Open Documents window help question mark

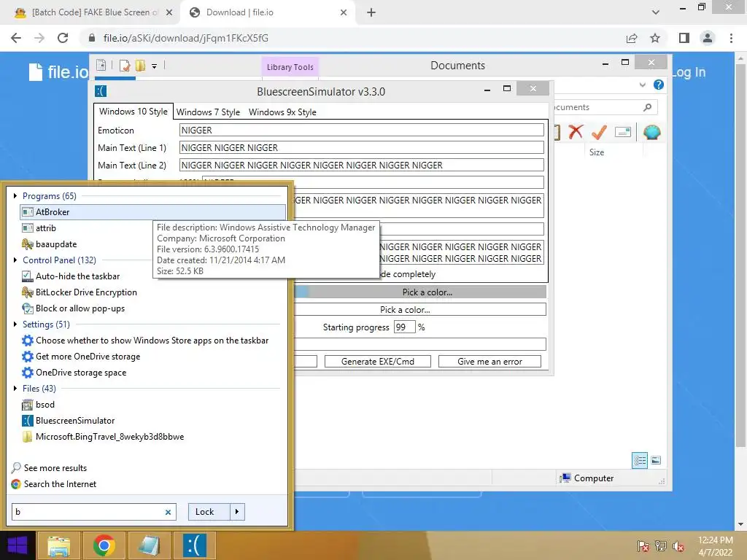(659, 85)
